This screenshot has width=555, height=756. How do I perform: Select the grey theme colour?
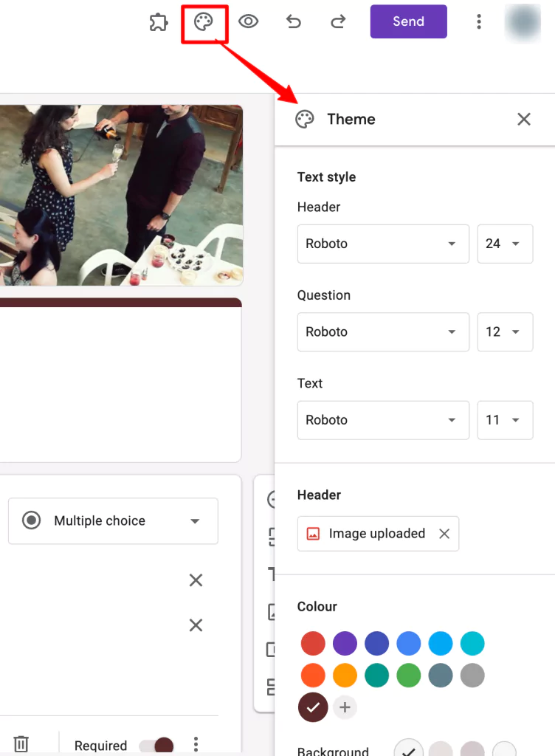(x=472, y=676)
